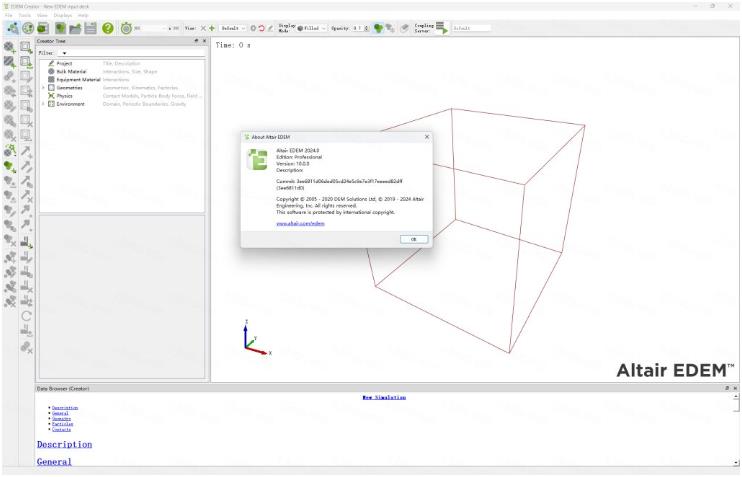Float the Data Browser panel

click(x=727, y=388)
